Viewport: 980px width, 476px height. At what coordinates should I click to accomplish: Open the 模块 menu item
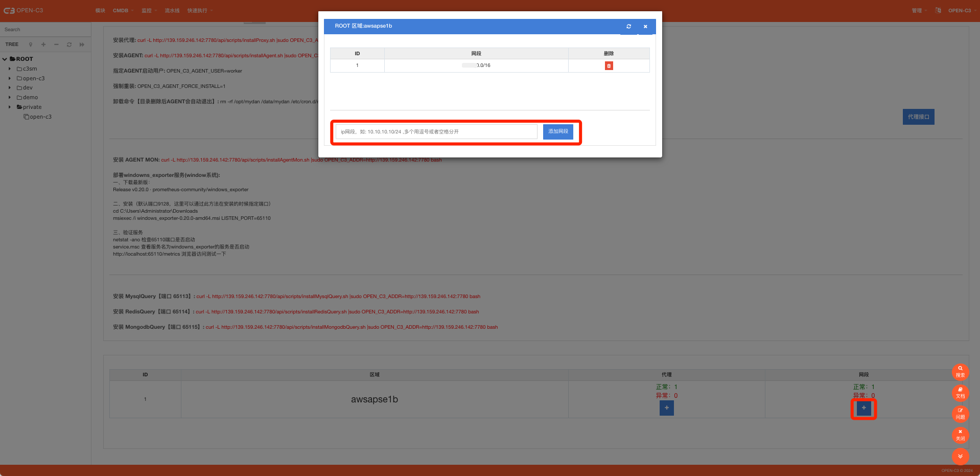tap(100, 10)
